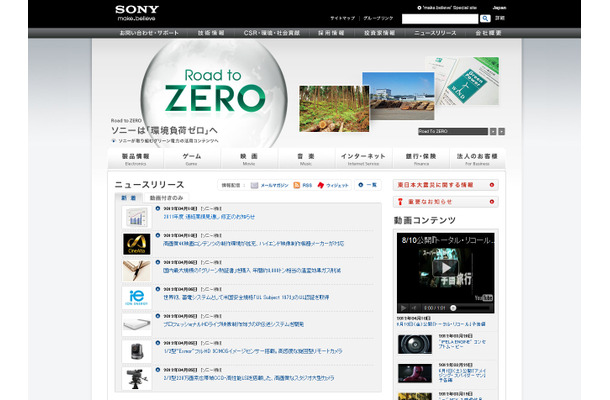
Task: Select the 銀行・保険 Finance category
Action: [x=421, y=159]
